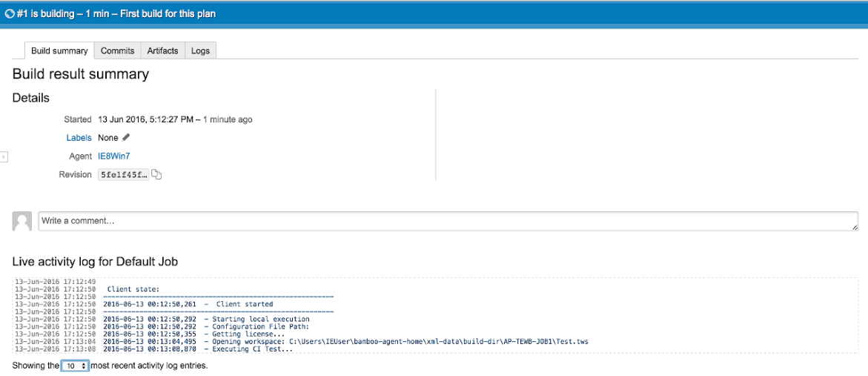Click the 'Client state:' log line
Screen dimensions: 868x376
pos(133,289)
